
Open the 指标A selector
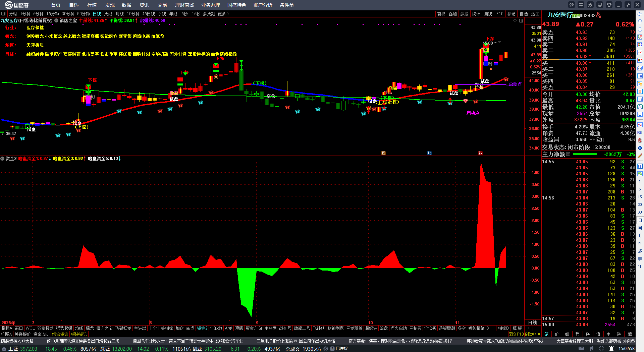[7, 328]
